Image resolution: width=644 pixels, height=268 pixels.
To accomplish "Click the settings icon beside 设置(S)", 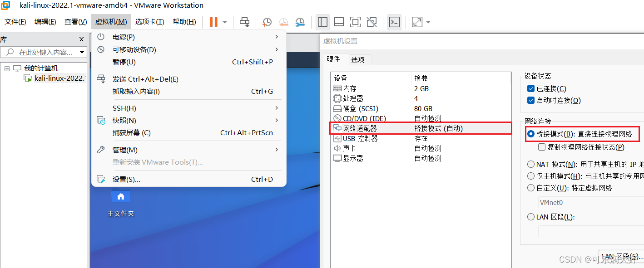I will point(101,179).
